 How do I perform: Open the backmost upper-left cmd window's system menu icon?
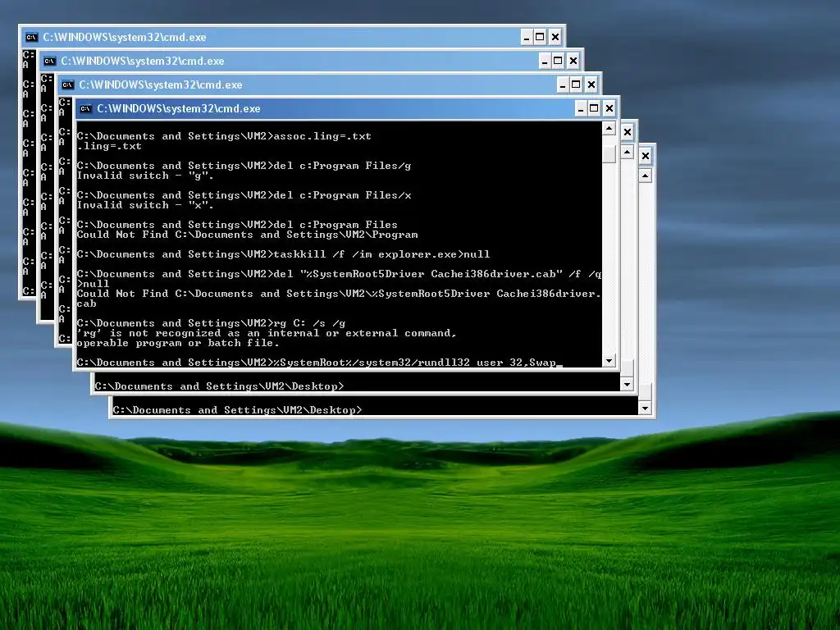(x=32, y=38)
